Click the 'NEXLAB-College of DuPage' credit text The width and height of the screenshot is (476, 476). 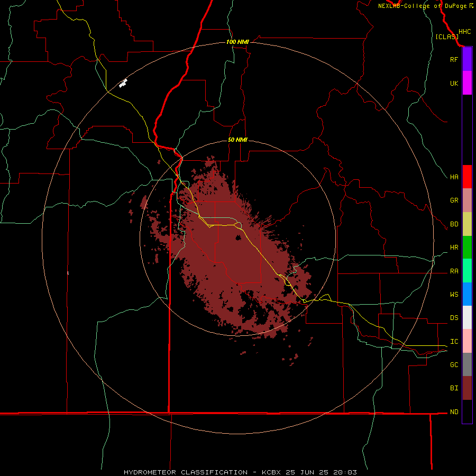click(x=422, y=6)
